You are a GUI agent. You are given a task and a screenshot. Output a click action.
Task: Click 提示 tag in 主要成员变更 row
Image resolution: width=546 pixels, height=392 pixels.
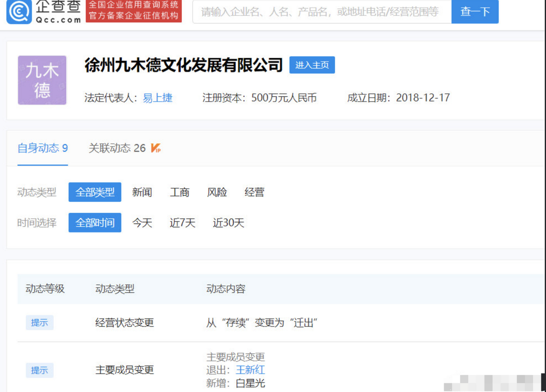[40, 370]
